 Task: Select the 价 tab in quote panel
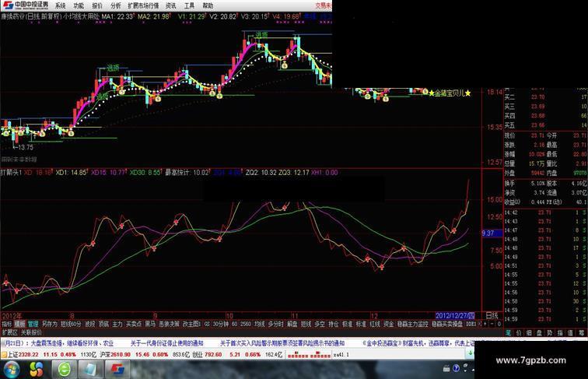coord(518,332)
